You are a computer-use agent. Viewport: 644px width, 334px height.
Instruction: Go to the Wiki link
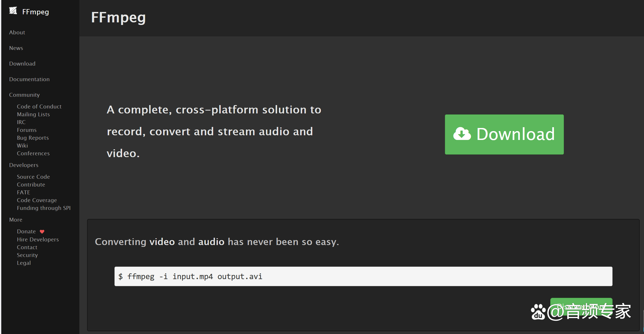click(22, 146)
